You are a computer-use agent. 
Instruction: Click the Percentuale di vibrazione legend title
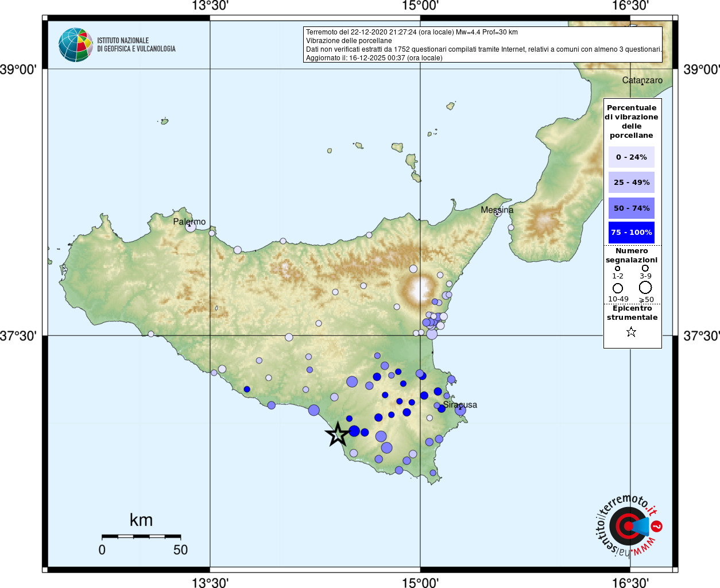pyautogui.click(x=631, y=122)
